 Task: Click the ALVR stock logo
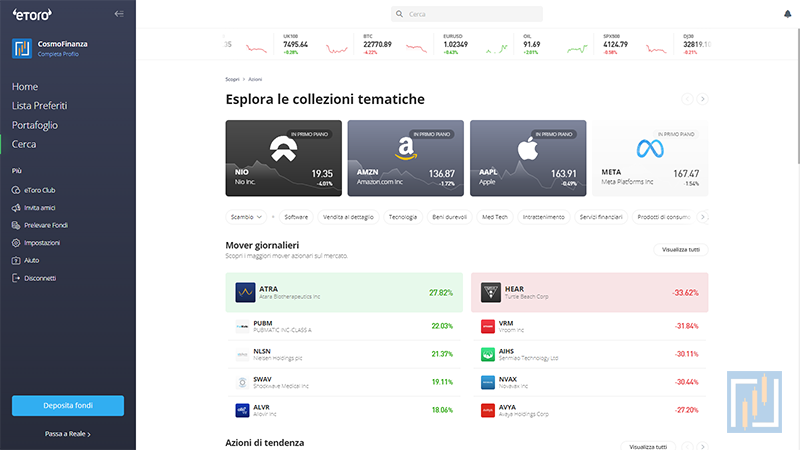pos(242,410)
